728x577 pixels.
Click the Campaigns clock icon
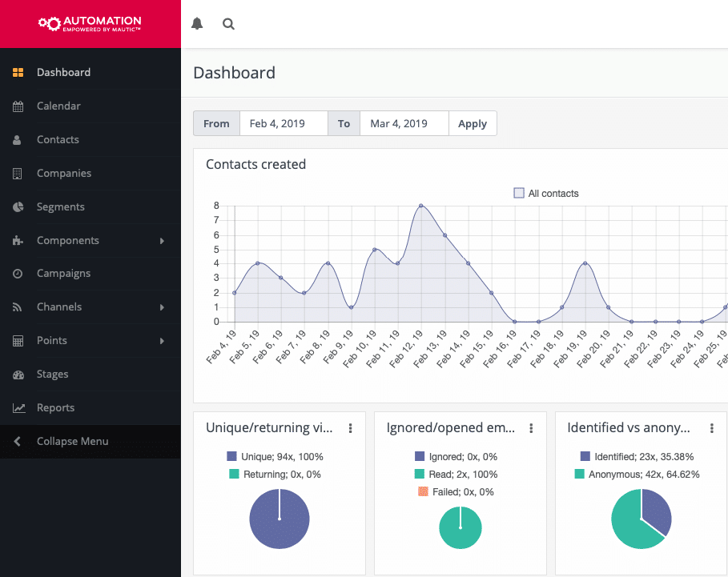[x=18, y=274]
